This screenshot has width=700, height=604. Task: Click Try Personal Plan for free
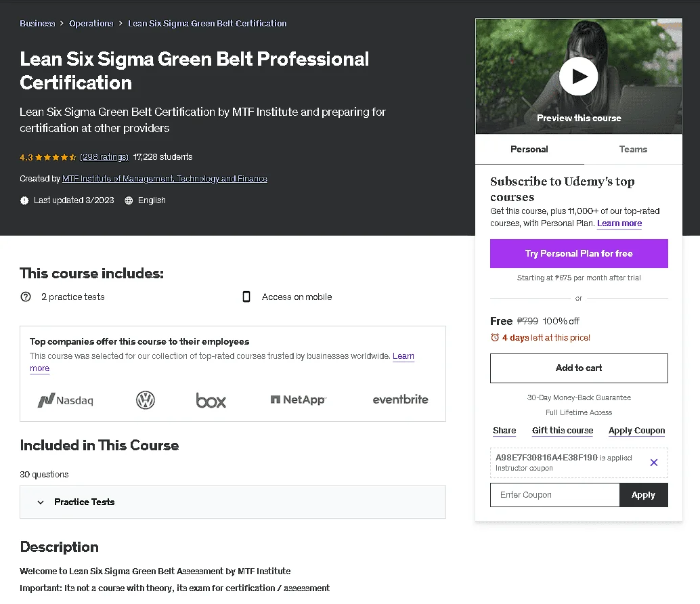pyautogui.click(x=579, y=253)
